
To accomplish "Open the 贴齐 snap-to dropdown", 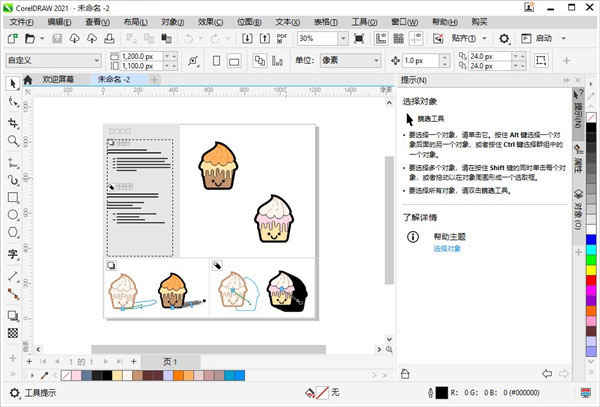I will click(484, 38).
